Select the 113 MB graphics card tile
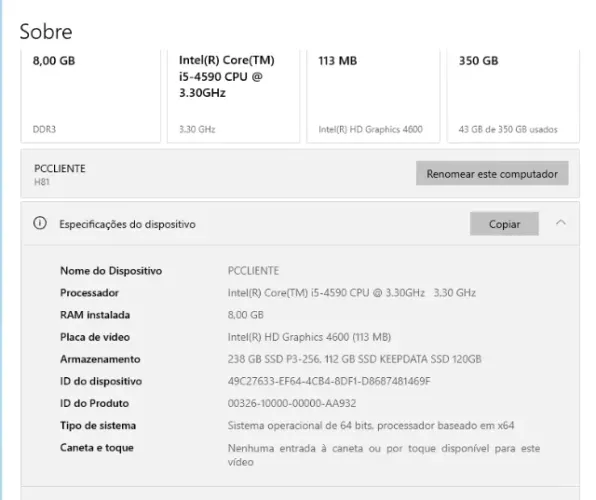The height and width of the screenshot is (500, 596). [373, 96]
